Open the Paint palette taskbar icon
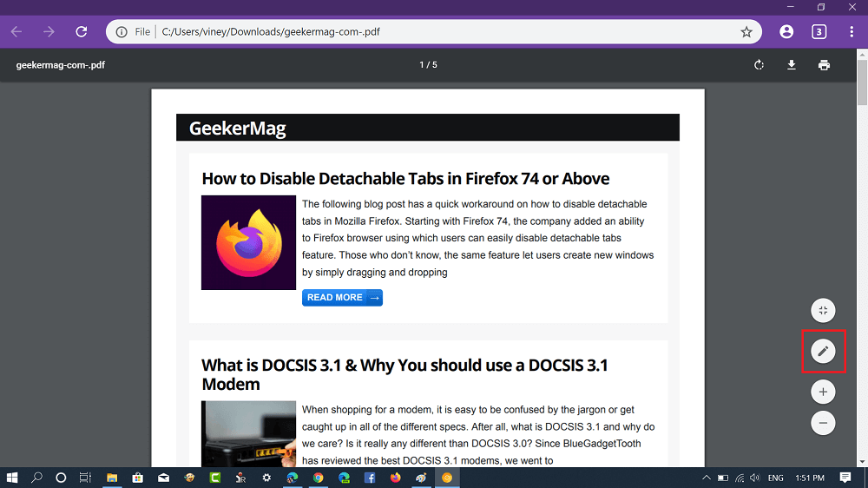 click(x=421, y=478)
